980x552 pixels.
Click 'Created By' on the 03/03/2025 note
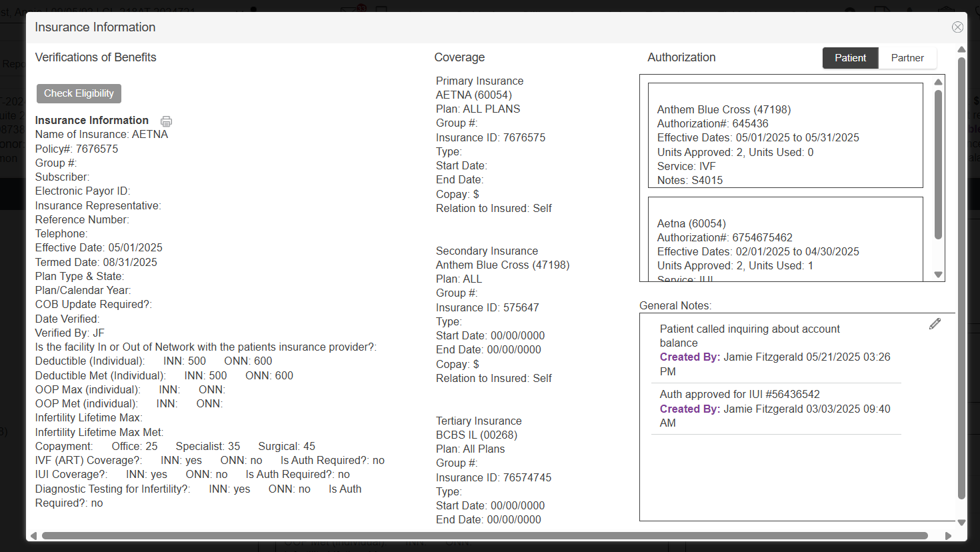coord(690,409)
